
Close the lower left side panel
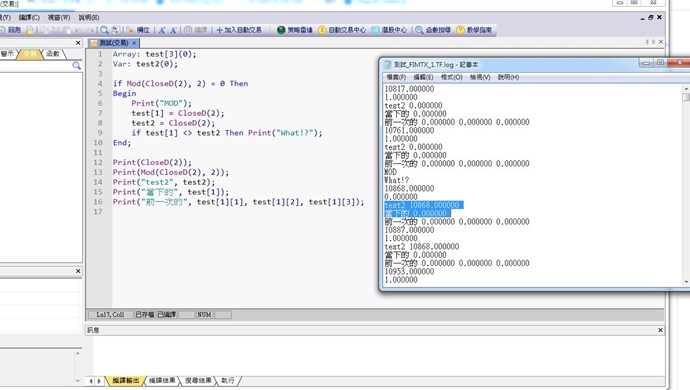point(78,271)
